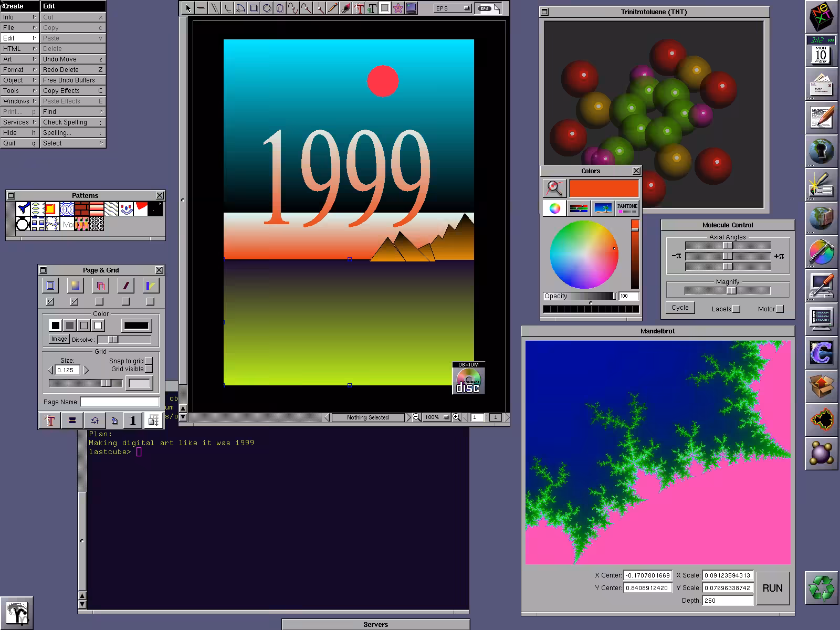Screen dimensions: 840x630
Task: Increase grid size with right arrow
Action: point(87,370)
